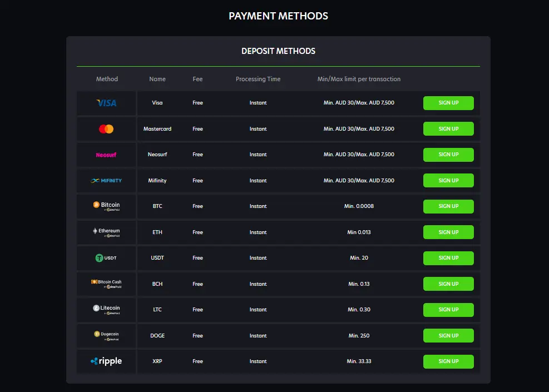The width and height of the screenshot is (549, 392).
Task: Click SIGN UP on the BTC row
Action: click(x=448, y=206)
